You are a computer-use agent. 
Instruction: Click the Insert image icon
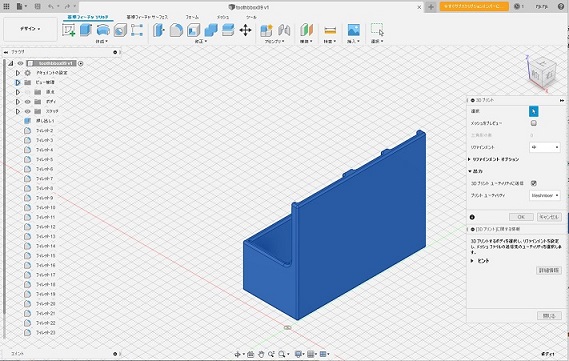pos(353,30)
